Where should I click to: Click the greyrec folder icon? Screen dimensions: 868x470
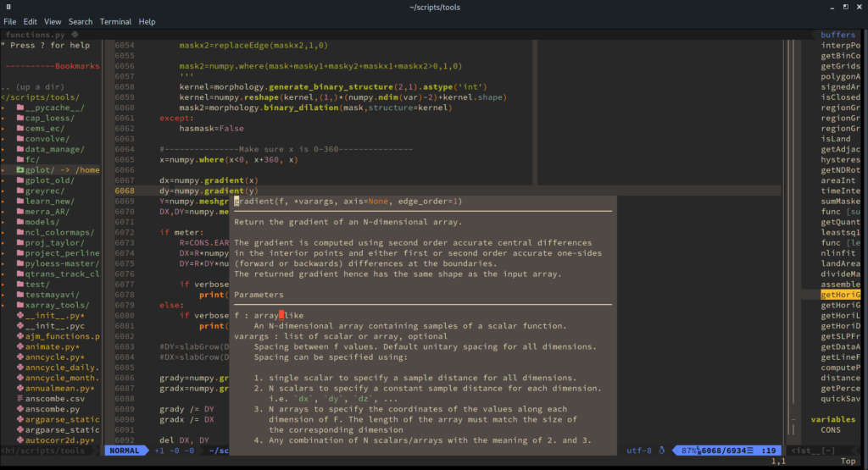[x=20, y=191]
